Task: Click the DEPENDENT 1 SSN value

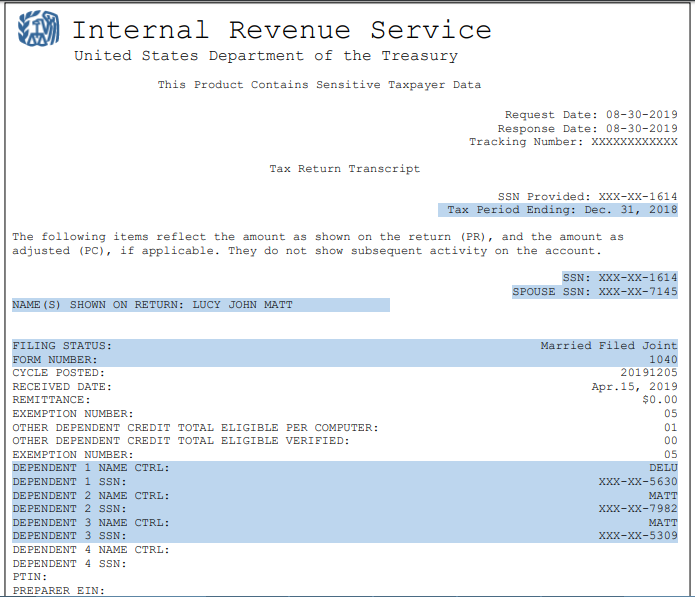Action: [x=637, y=482]
